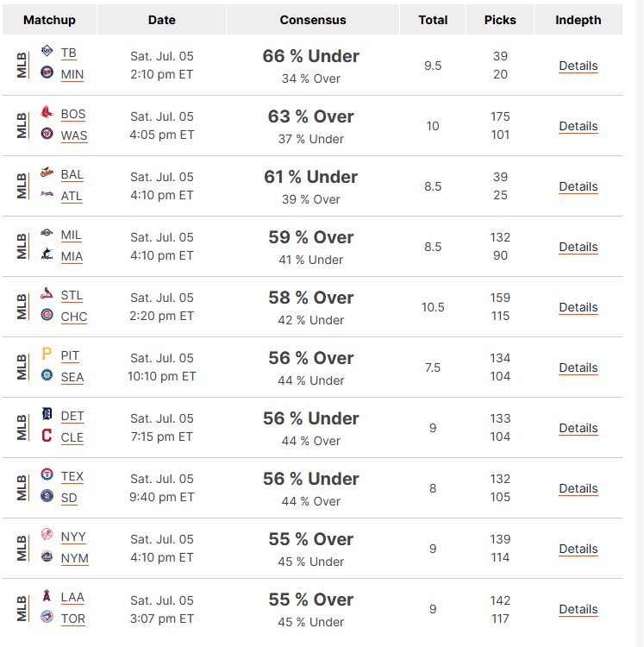Click the Tampa Bay Rays team logo
The width and height of the screenshot is (644, 647).
[47, 51]
